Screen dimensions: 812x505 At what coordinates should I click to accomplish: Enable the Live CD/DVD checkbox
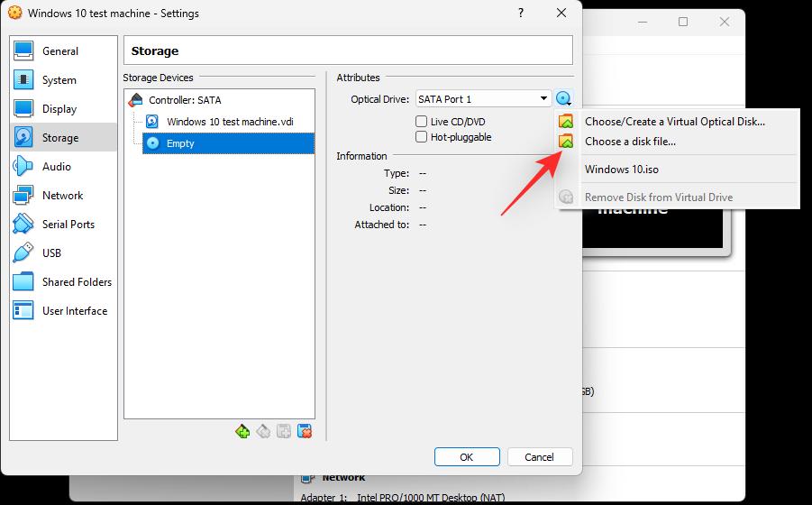[x=422, y=122]
